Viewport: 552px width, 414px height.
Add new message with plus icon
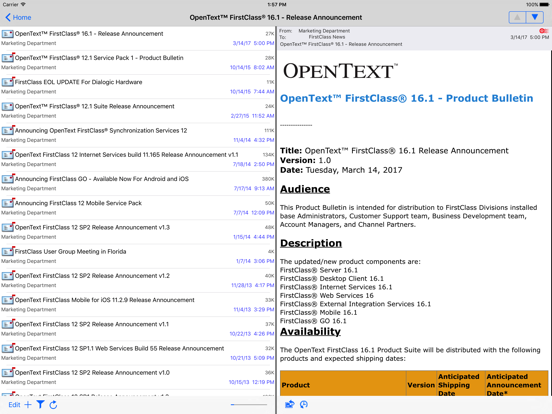point(28,405)
